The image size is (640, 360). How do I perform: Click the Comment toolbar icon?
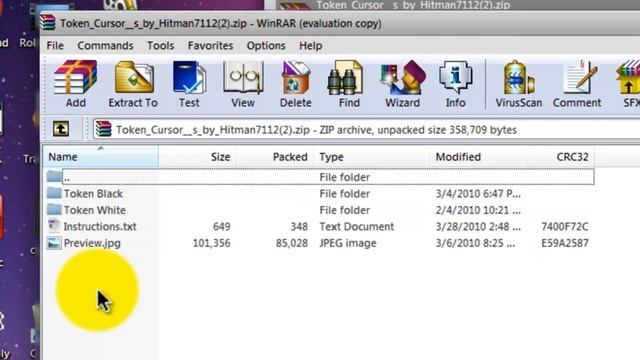pos(577,84)
